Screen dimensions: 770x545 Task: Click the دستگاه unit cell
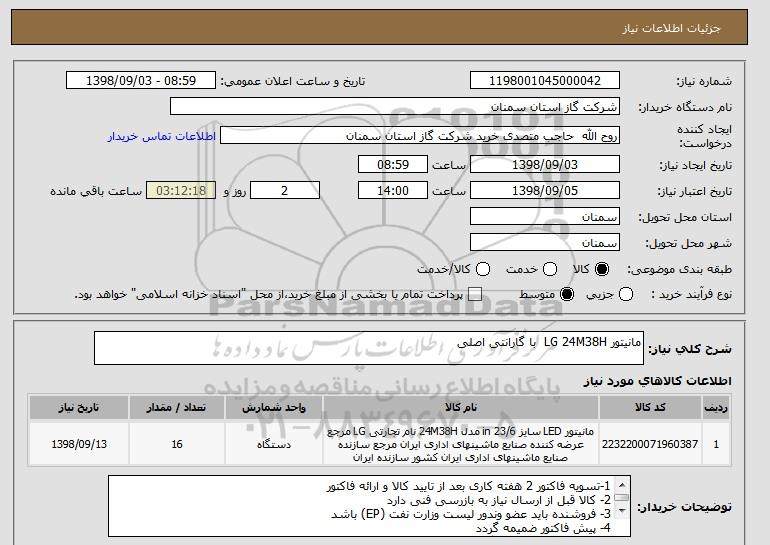274,444
